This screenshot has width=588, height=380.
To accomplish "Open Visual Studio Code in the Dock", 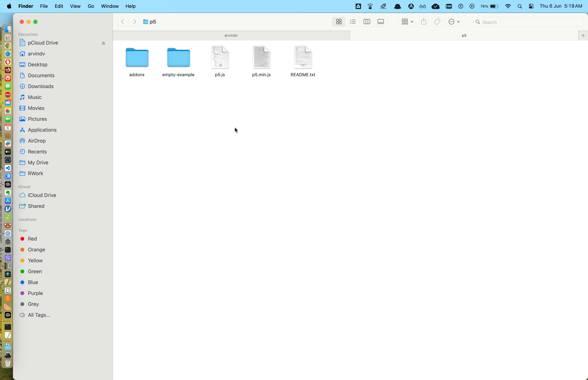I will coord(8,168).
